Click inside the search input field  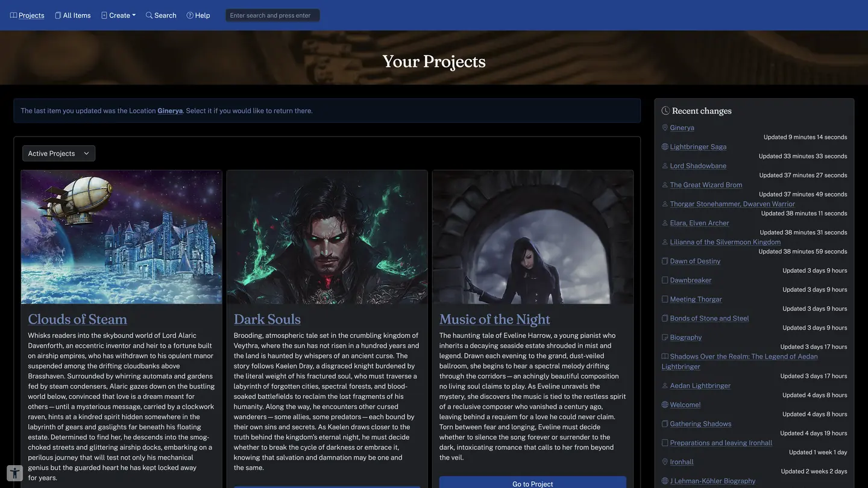272,14
